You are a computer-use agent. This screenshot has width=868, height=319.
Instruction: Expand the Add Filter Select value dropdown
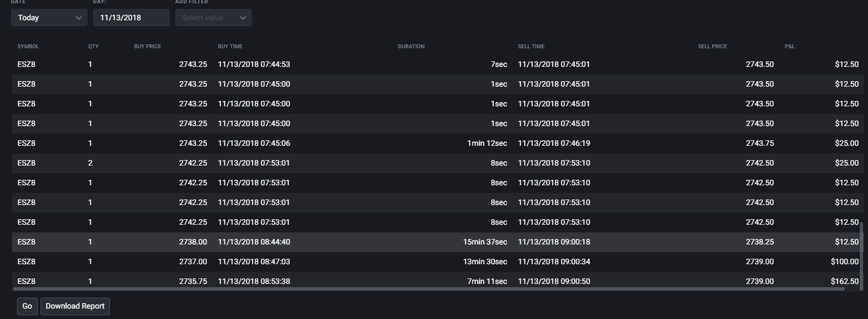(213, 18)
